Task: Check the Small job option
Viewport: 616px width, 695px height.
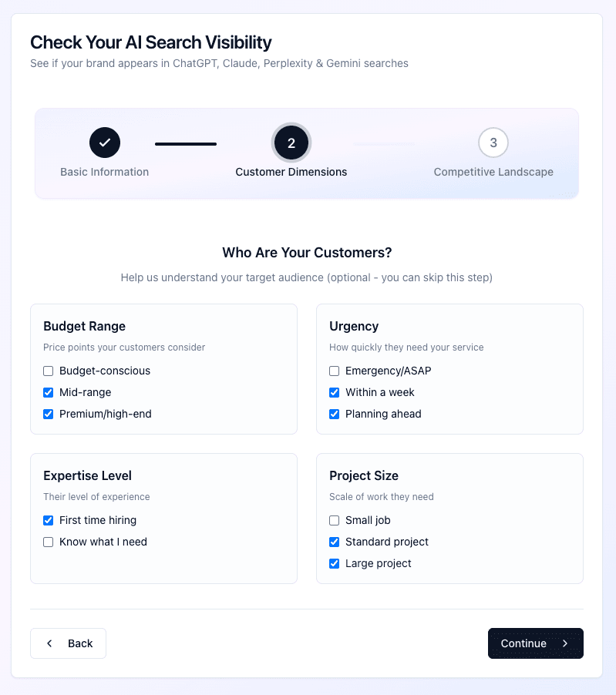Action: pos(334,520)
